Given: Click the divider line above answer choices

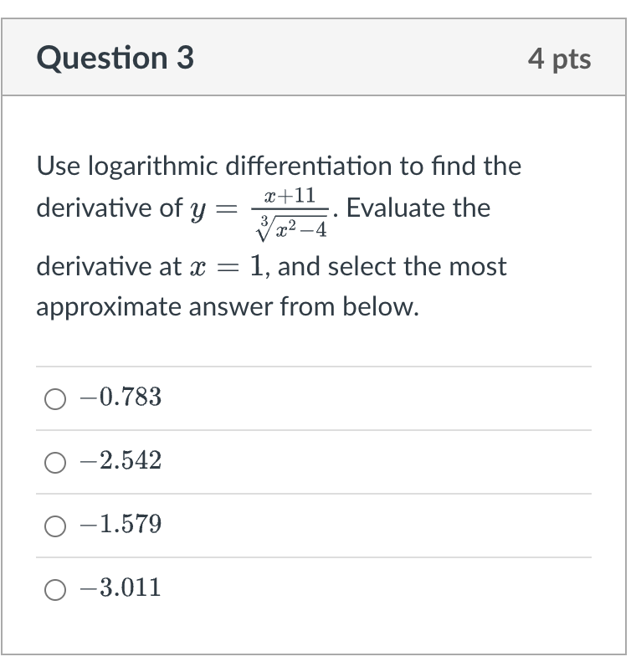Looking at the screenshot, I should click(x=318, y=367).
